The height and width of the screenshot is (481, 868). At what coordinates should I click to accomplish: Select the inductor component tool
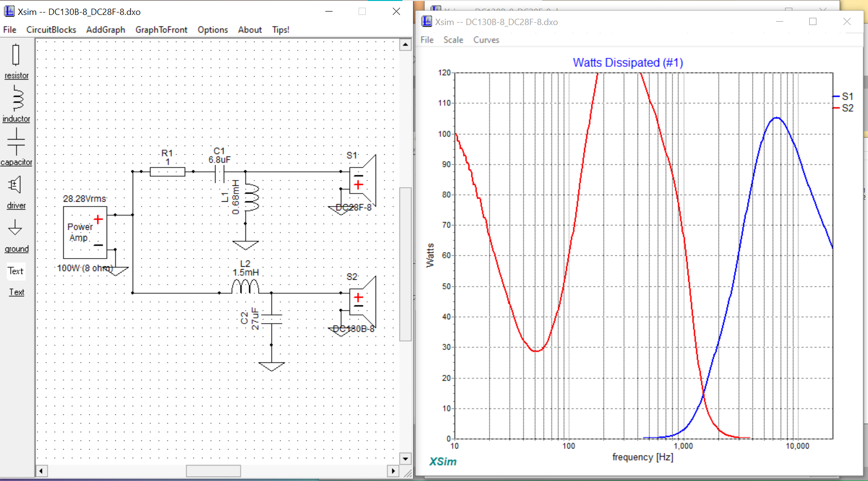click(16, 104)
